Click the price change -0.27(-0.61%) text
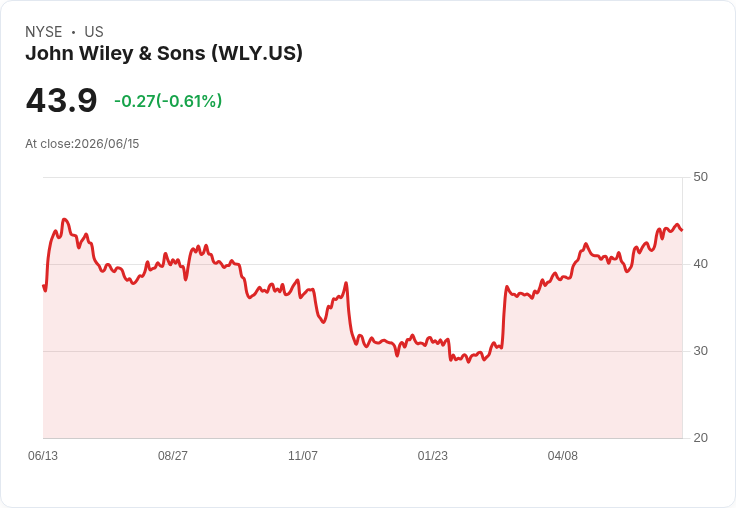 point(168,101)
